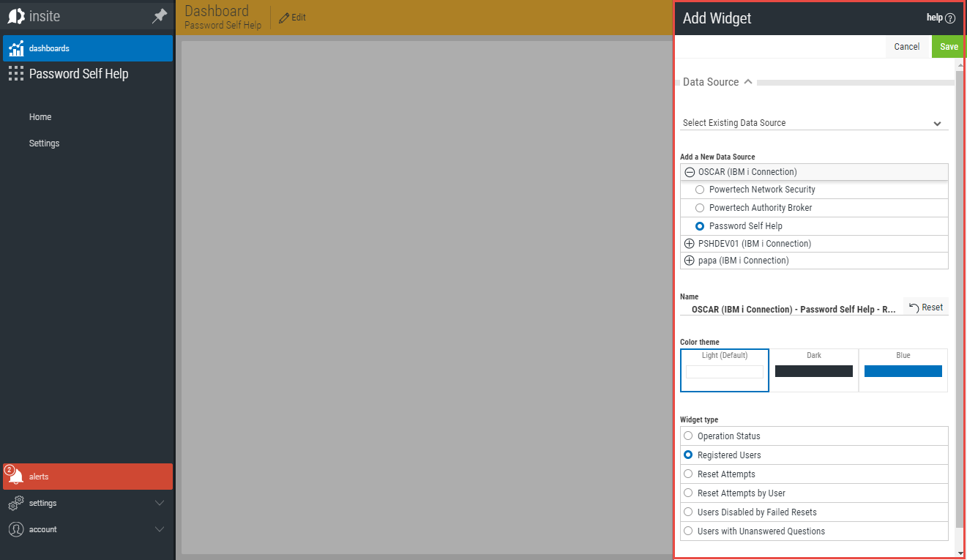Choose Reset Attempts by User widget type
Screen dimensions: 967x560
point(688,493)
